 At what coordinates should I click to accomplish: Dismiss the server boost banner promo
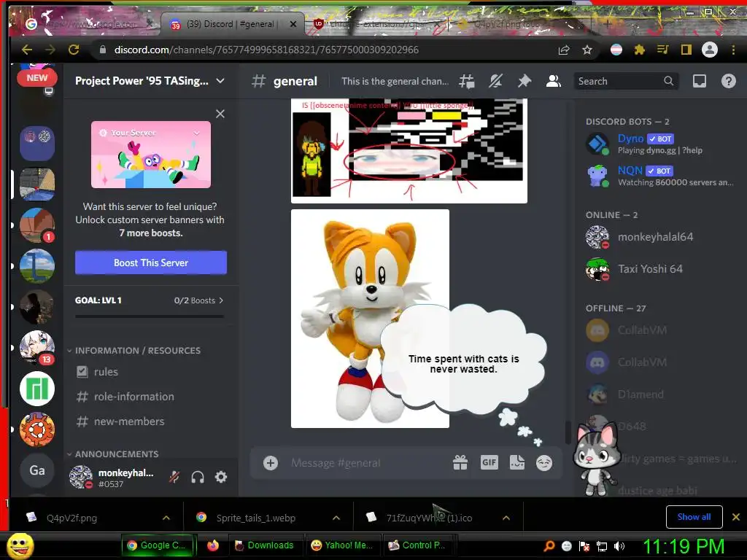click(220, 114)
